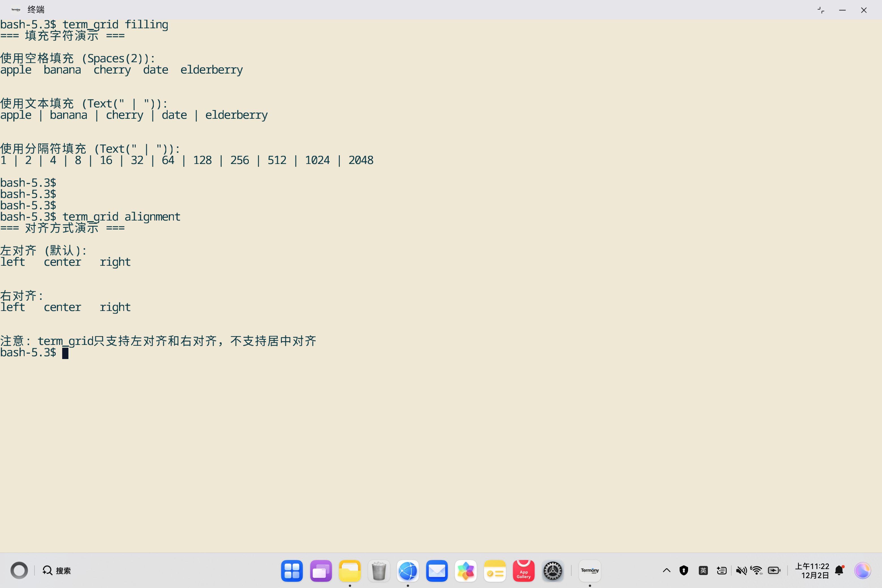This screenshot has height=588, width=882.
Task: Switch the 英 input method indicator
Action: pos(703,571)
